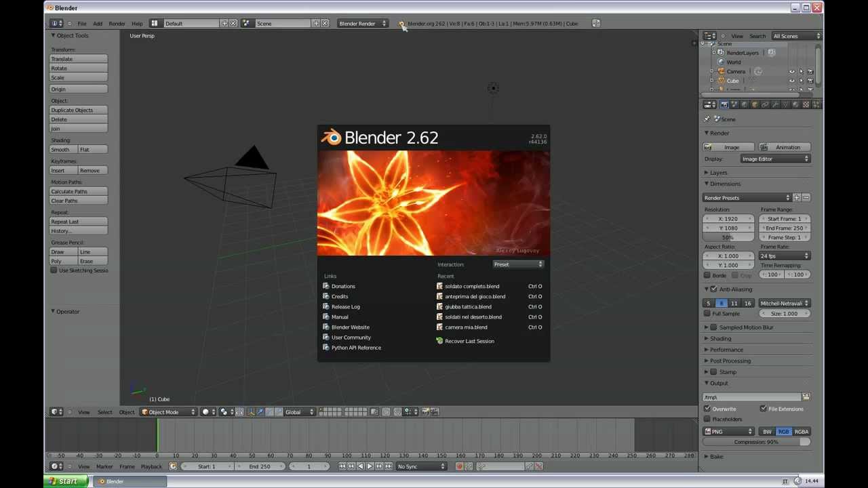Add a render preset plus button
The image size is (868, 488).
(x=797, y=197)
